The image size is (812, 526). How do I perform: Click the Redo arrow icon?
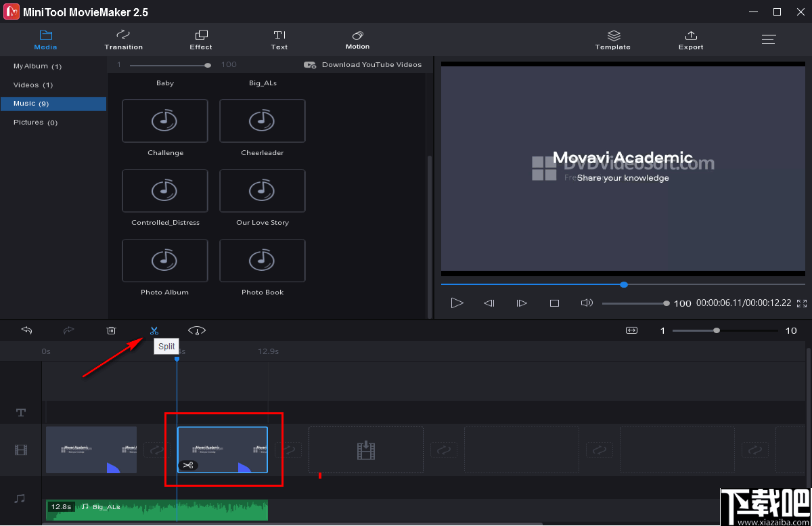point(68,330)
